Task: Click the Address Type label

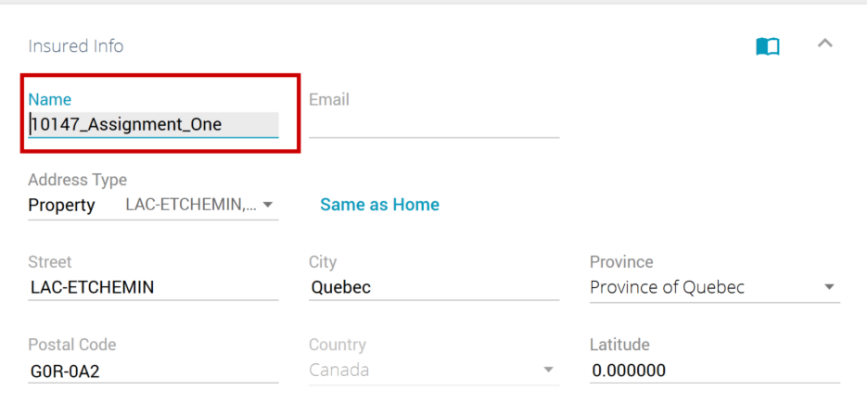Action: [77, 180]
